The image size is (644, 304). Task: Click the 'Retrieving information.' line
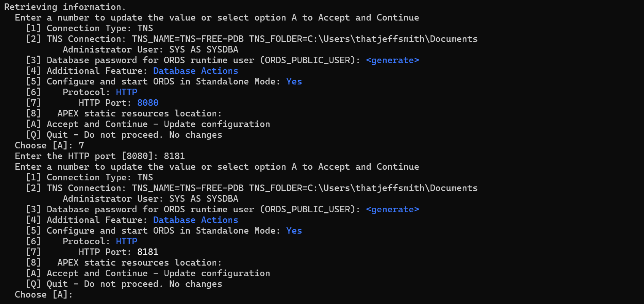click(x=65, y=7)
